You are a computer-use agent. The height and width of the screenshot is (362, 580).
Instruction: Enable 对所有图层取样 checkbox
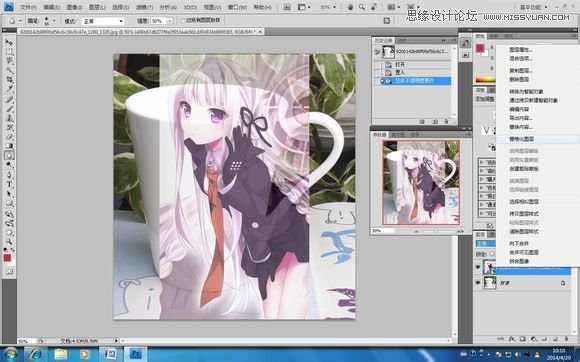click(183, 21)
